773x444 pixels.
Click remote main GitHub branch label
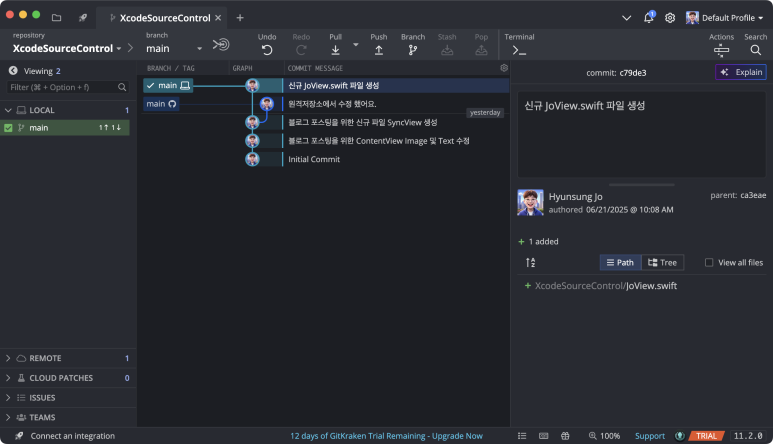tap(161, 104)
